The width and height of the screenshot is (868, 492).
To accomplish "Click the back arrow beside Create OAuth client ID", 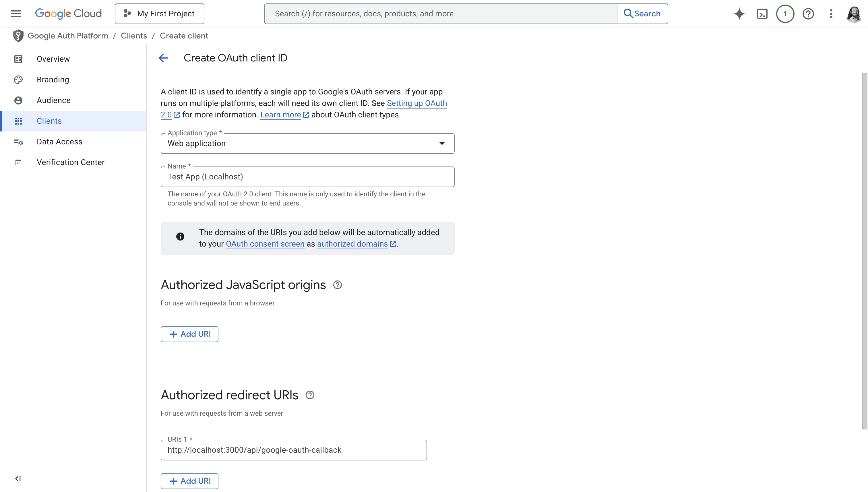I will tap(163, 58).
